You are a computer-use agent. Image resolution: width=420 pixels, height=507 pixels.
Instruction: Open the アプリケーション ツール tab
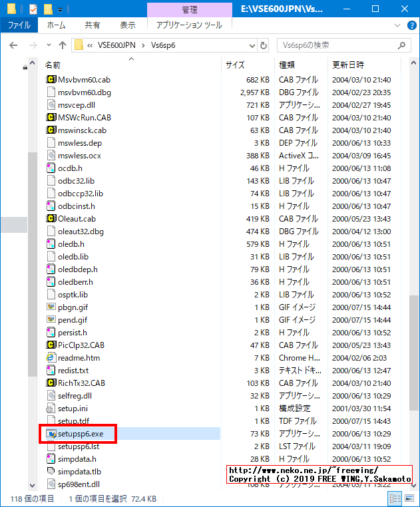(x=189, y=25)
